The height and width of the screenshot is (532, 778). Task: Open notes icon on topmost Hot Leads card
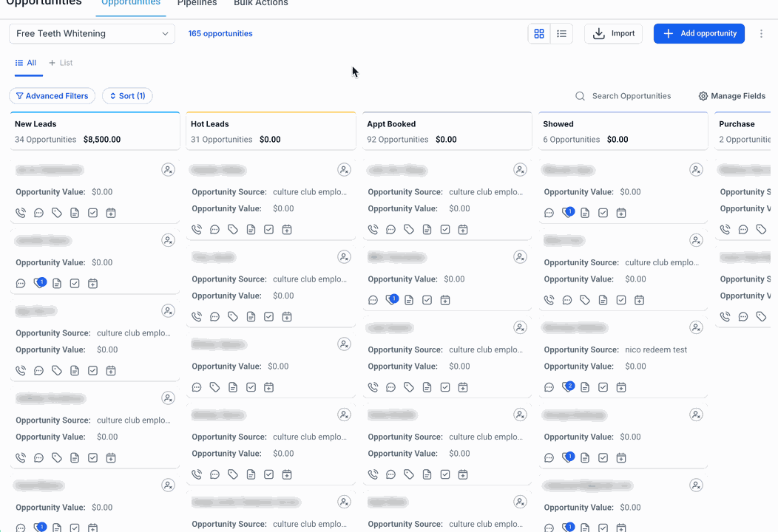(251, 230)
